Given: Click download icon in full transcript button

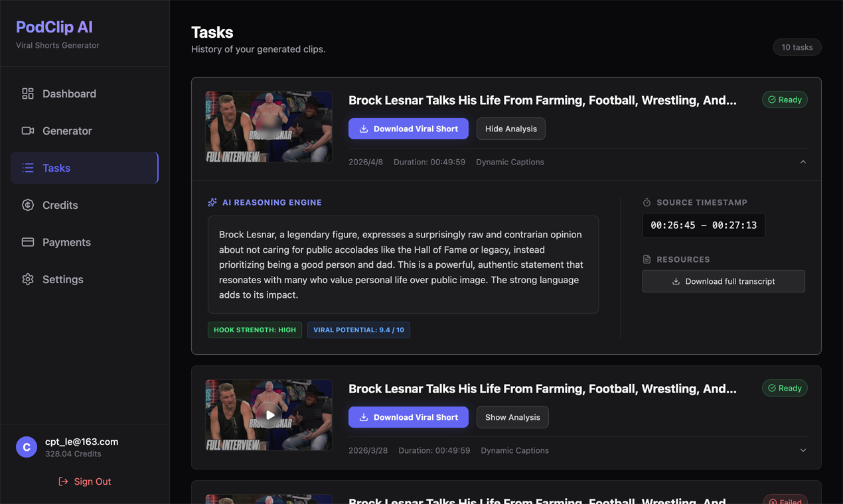Looking at the screenshot, I should [x=676, y=281].
